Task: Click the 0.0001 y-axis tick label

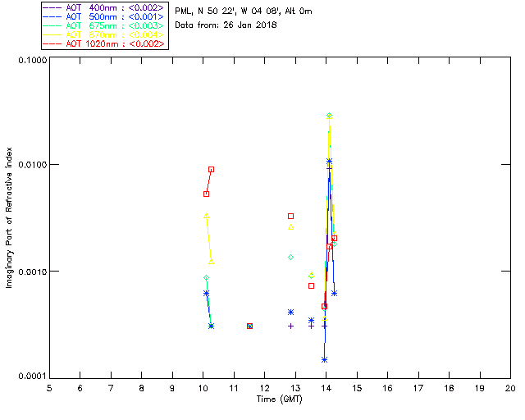Action: 33,377
